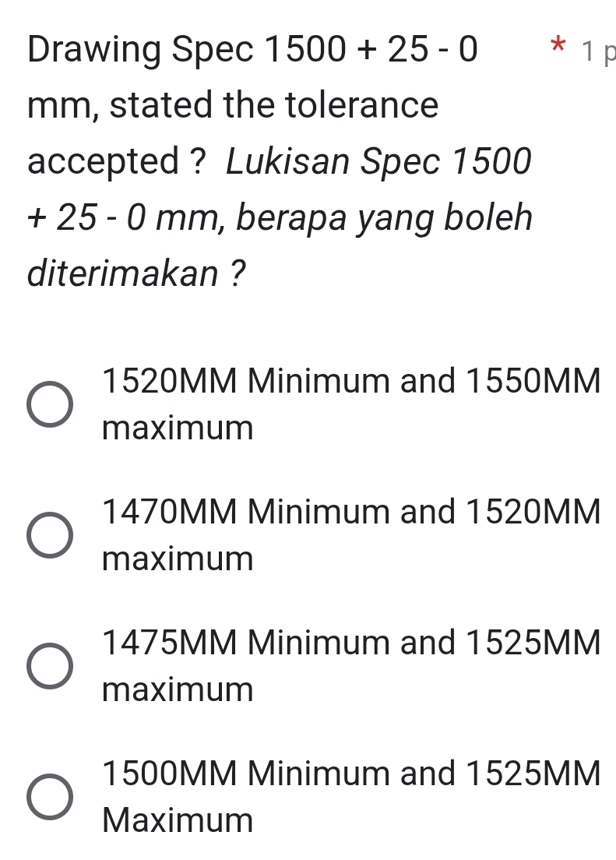The height and width of the screenshot is (860, 616).
Task: Click the italic "Lukisan Spec 1500" text
Action: pos(378,162)
